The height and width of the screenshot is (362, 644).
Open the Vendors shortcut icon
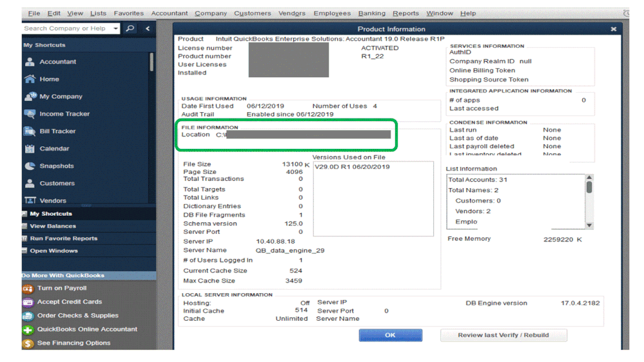[30, 200]
